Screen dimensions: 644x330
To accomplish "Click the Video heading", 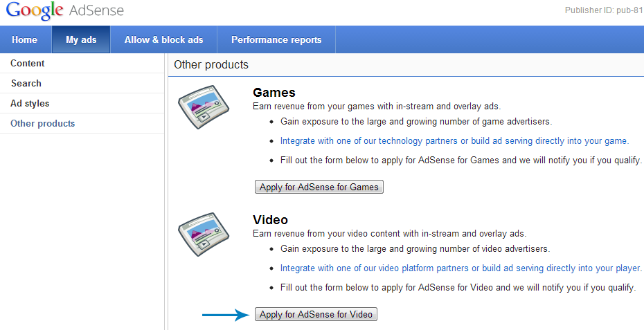I will tap(270, 219).
